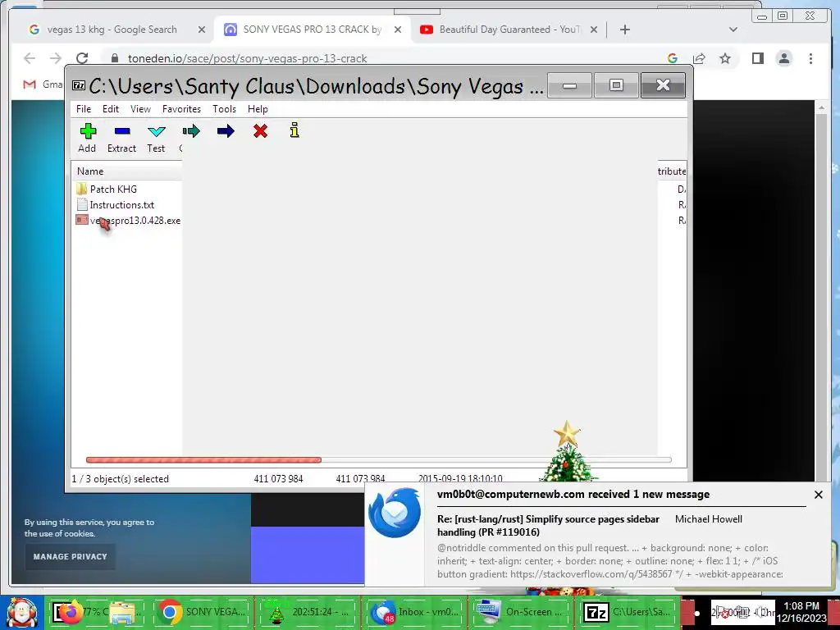
Task: Reload the Chrome page
Action: pyautogui.click(x=81, y=58)
